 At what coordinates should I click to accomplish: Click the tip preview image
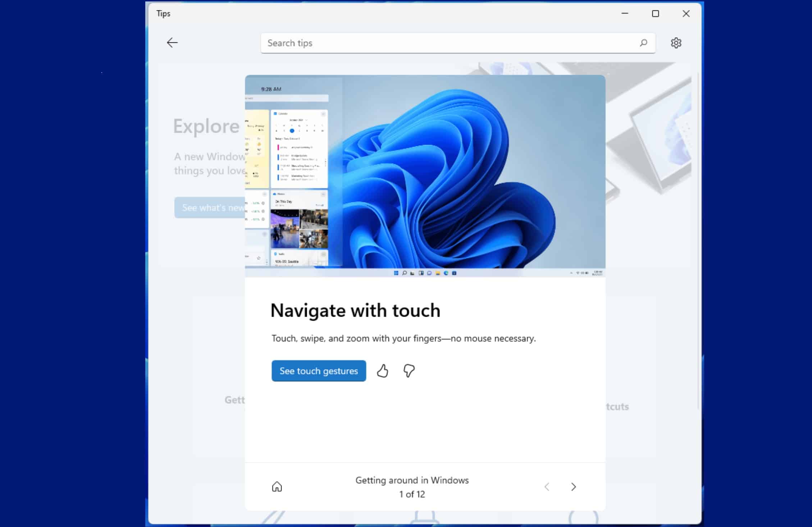click(x=425, y=176)
